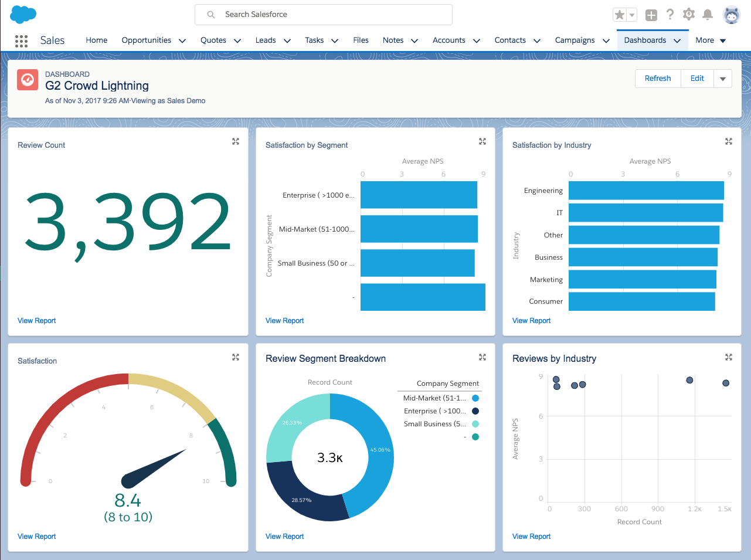Open the global actions plus icon
This screenshot has width=751, height=560.
point(651,15)
